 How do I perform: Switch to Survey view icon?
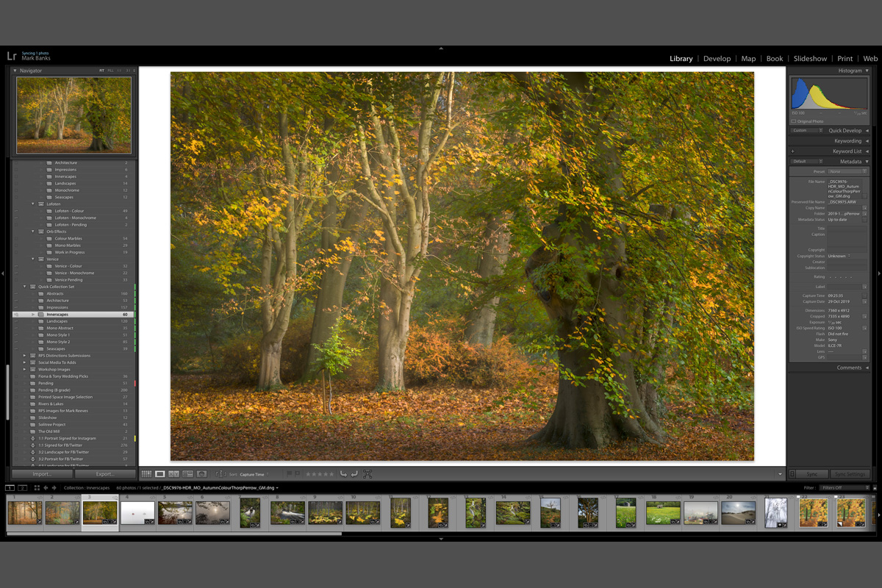tap(187, 475)
